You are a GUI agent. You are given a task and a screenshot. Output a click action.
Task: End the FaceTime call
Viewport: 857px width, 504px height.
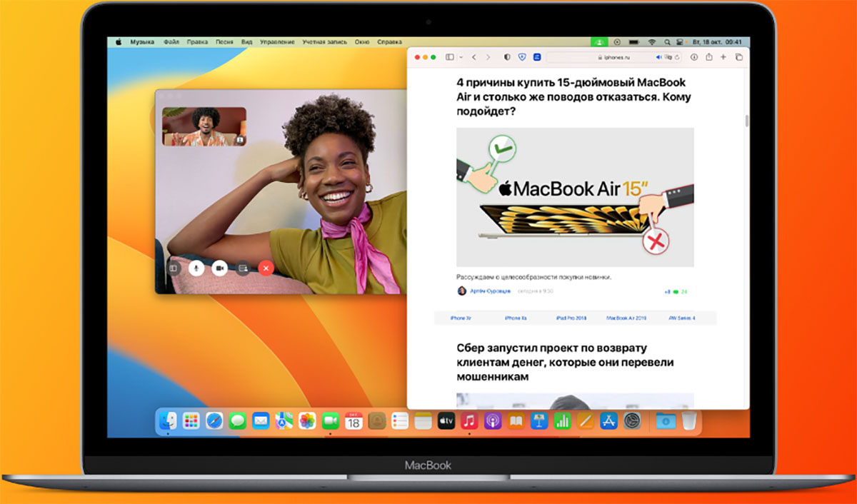coord(266,268)
